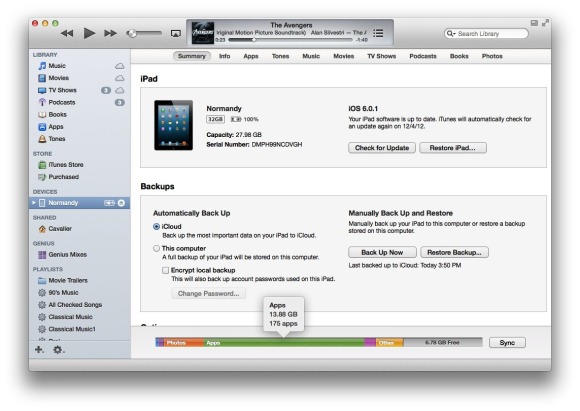Viewport: 580px width, 411px height.
Task: Click the plus add playlist button
Action: click(39, 350)
